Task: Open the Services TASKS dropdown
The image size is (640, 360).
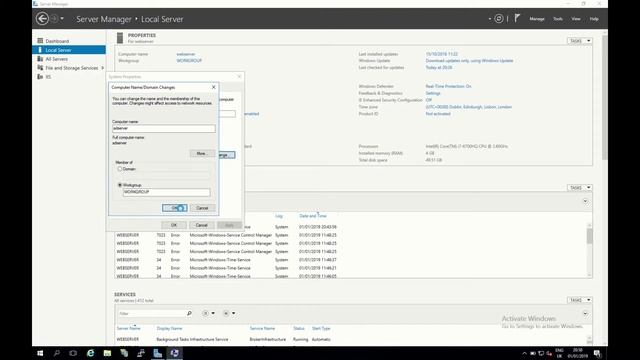Action: point(579,300)
